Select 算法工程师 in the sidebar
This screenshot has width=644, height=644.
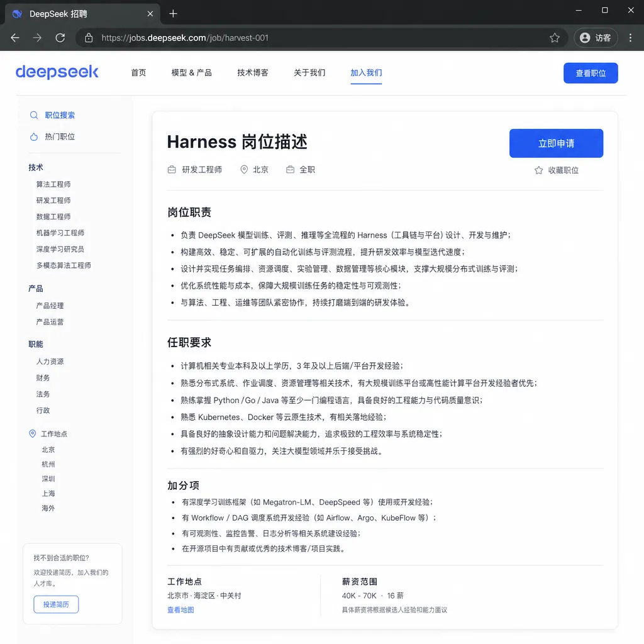[53, 184]
